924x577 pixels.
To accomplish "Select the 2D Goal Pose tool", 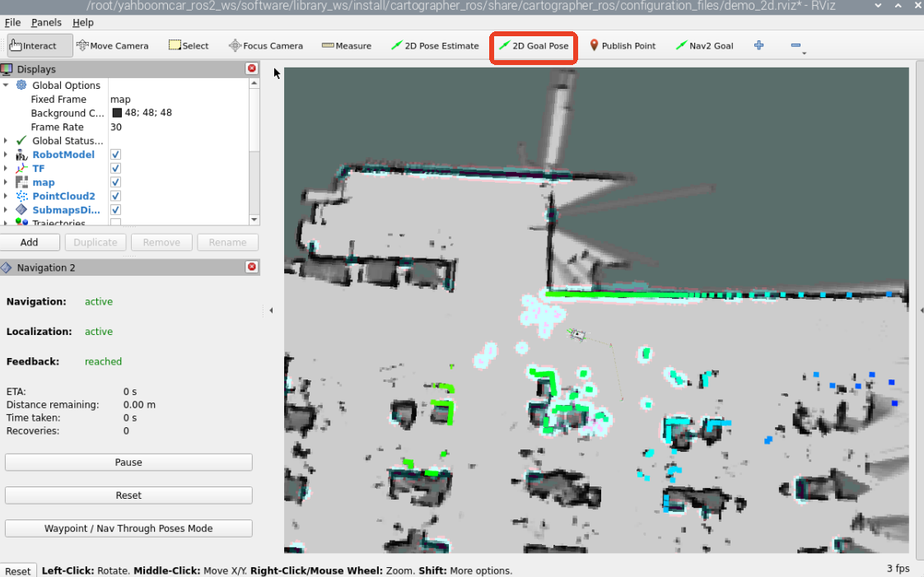I will [534, 45].
